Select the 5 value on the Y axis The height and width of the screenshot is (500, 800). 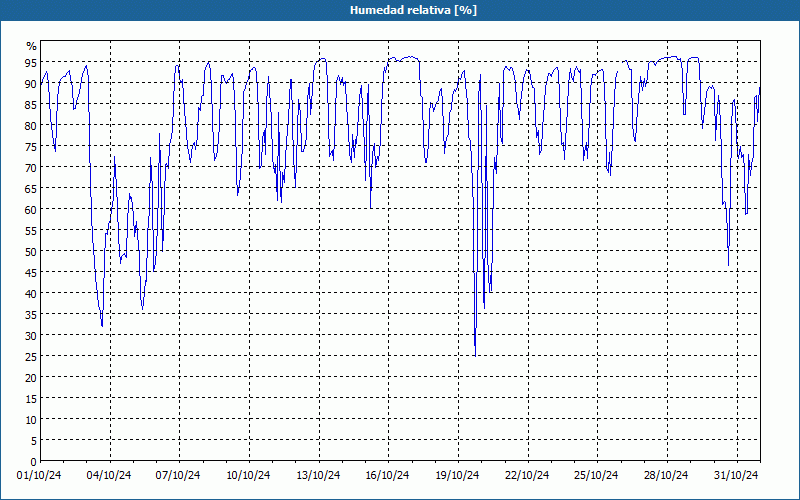34,441
